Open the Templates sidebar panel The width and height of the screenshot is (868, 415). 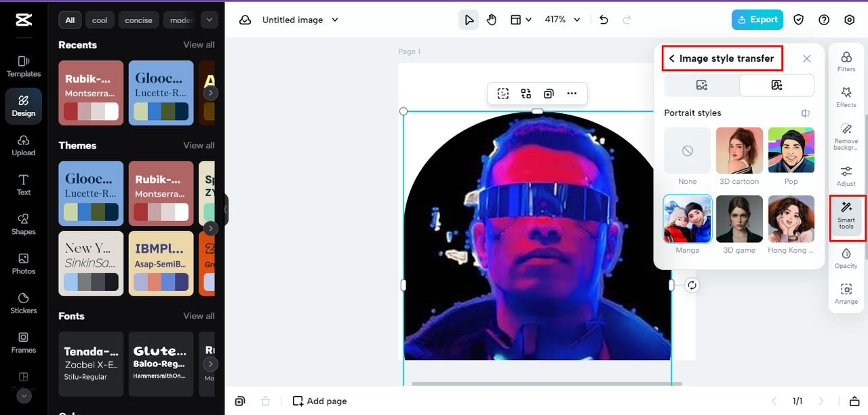(24, 66)
